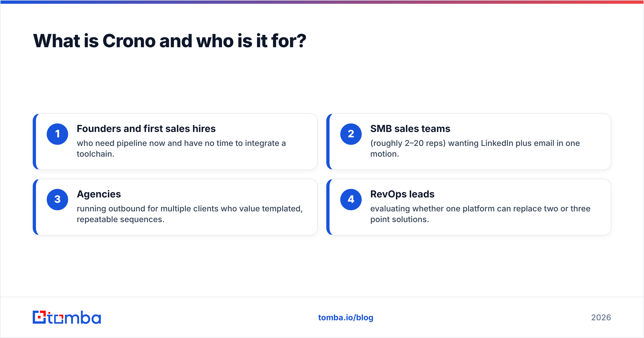Click the 'evaluating whether one platform' description

480,214
